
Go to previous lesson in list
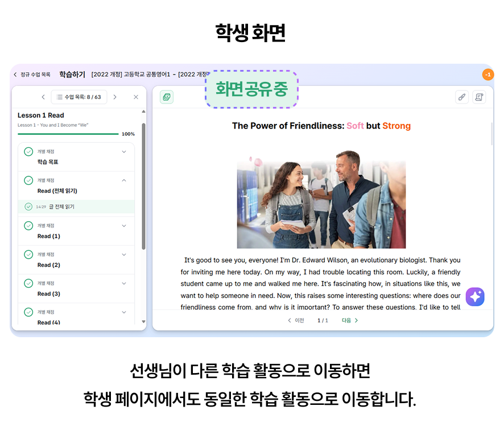(x=43, y=97)
